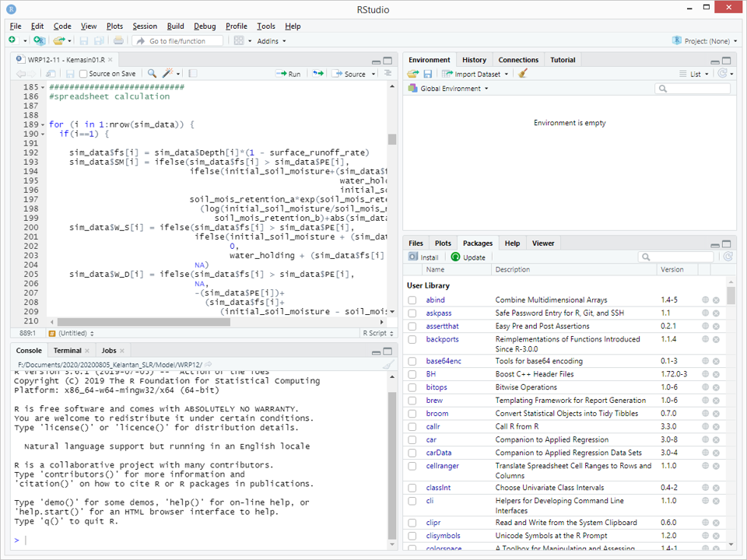Screen dimensions: 747x560
Task: Open the Source button dropdown arrow
Action: pyautogui.click(x=373, y=74)
